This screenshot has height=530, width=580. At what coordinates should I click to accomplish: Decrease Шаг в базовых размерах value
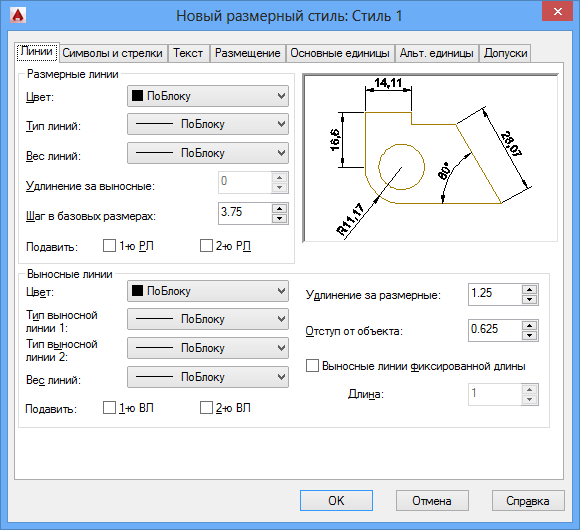tap(280, 218)
